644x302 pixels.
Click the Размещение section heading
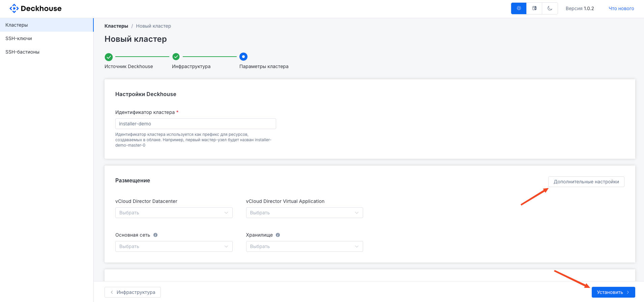coord(133,180)
